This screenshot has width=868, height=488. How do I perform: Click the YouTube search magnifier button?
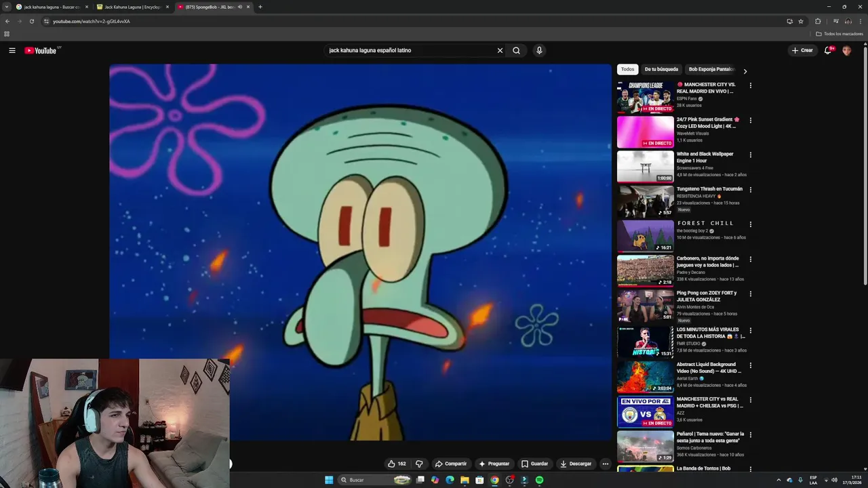pos(516,50)
